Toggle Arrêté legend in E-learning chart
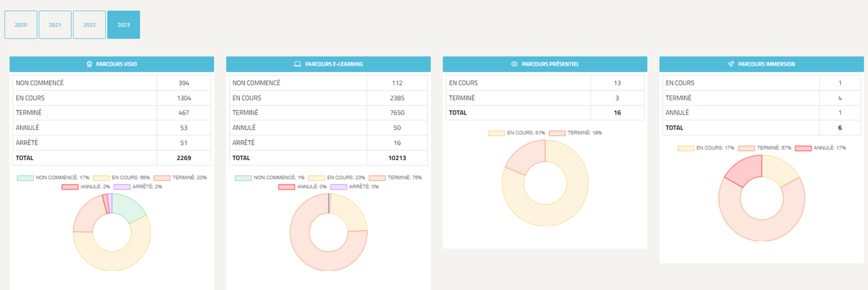The image size is (868, 290). pyautogui.click(x=355, y=186)
